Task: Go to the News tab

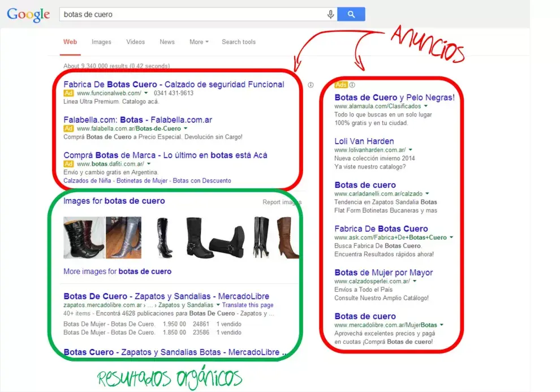Action: [x=167, y=42]
